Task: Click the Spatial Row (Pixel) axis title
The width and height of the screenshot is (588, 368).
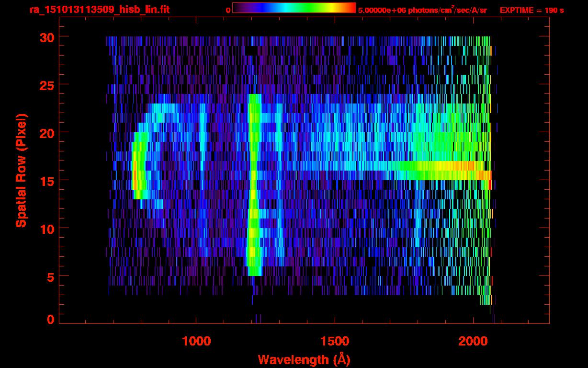Action: (x=21, y=170)
